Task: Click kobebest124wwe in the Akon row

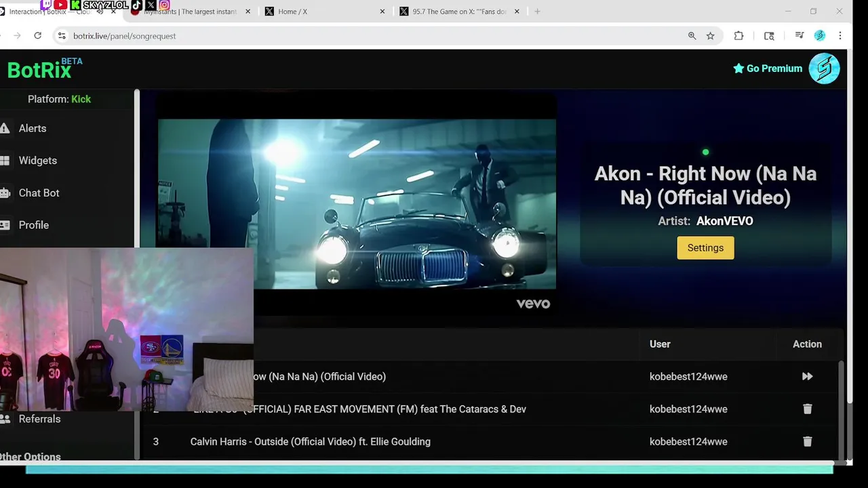Action: tap(688, 376)
